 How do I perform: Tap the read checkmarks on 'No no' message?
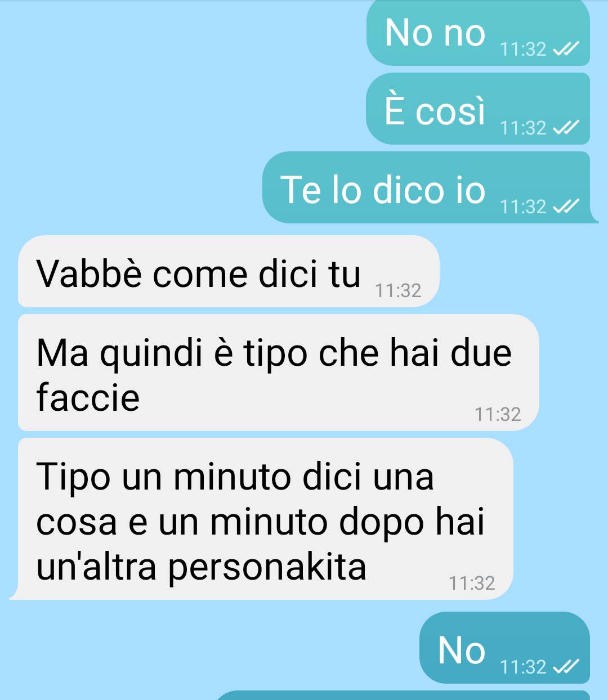pos(566,50)
